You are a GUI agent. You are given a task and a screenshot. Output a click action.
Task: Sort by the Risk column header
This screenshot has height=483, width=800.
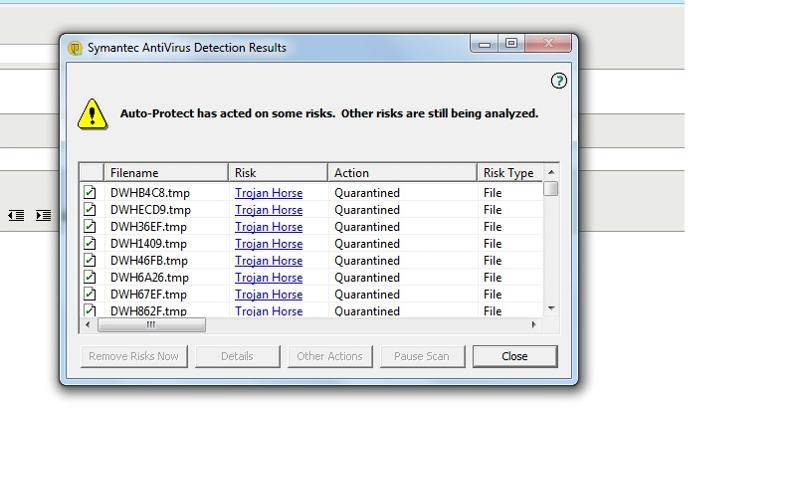click(278, 172)
